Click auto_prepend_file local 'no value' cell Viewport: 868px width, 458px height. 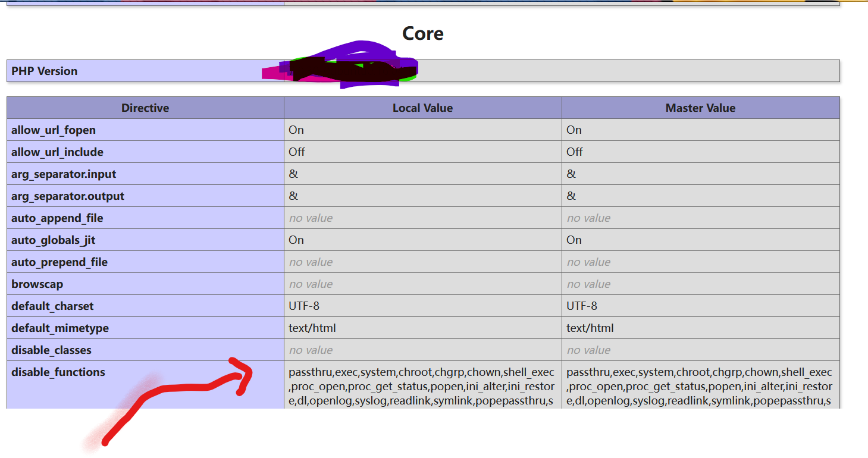(423, 262)
